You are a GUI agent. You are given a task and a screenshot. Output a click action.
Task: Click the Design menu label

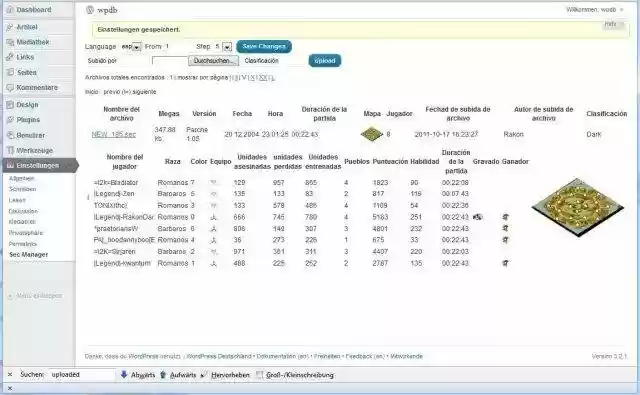tap(27, 105)
